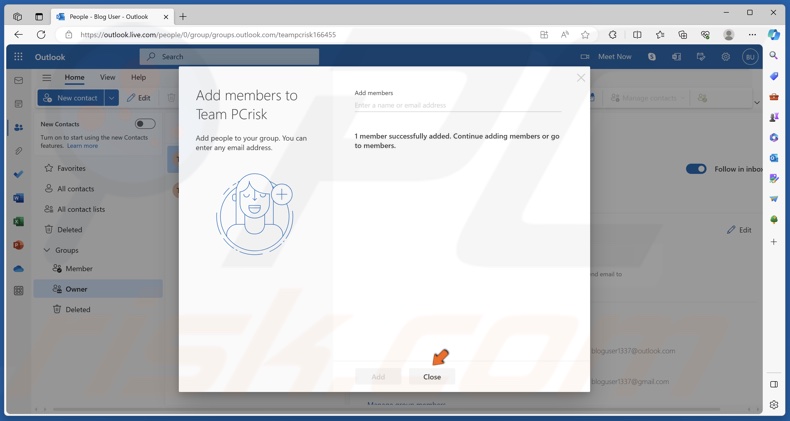This screenshot has width=790, height=421.
Task: Click the browser address bar URL
Action: point(208,35)
